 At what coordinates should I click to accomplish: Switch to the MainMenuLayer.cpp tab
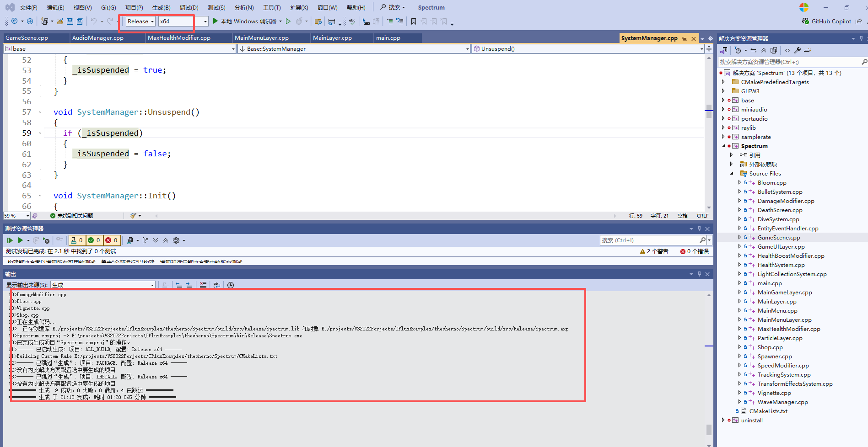(262, 38)
